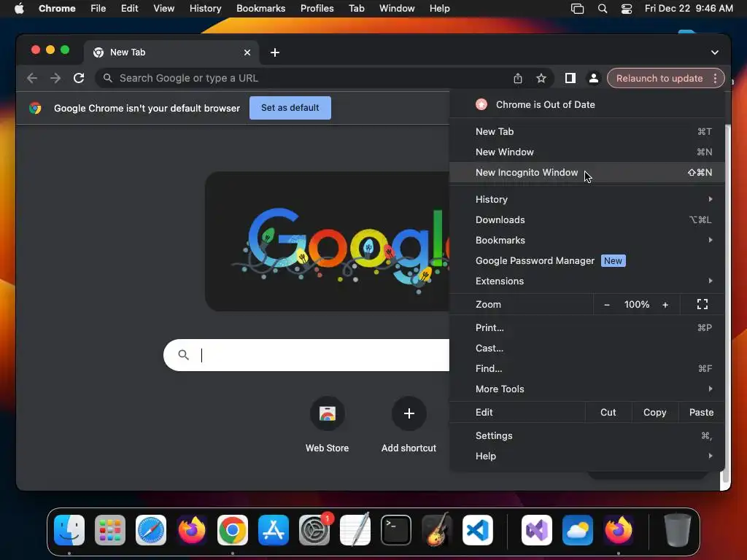Open the side panel icon
Screen dimensions: 747x560
[x=570, y=78]
